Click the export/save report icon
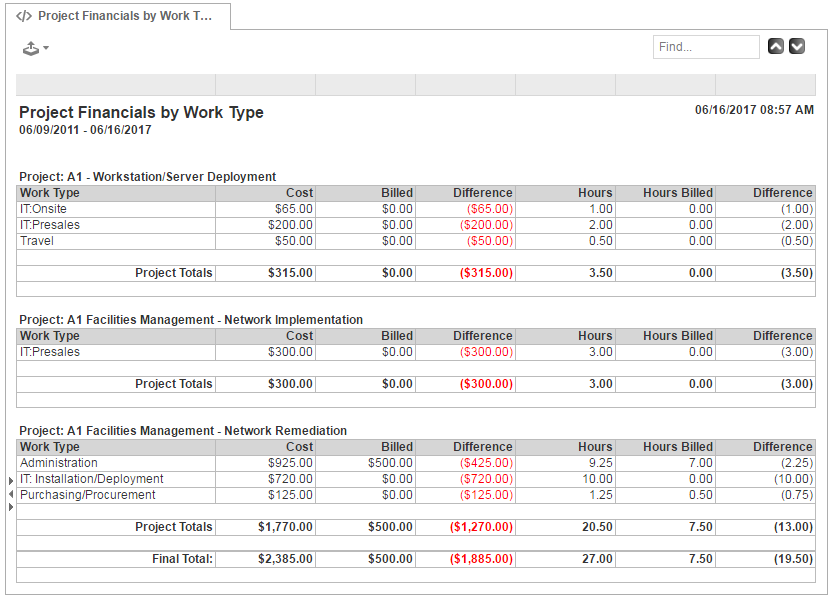 point(30,47)
